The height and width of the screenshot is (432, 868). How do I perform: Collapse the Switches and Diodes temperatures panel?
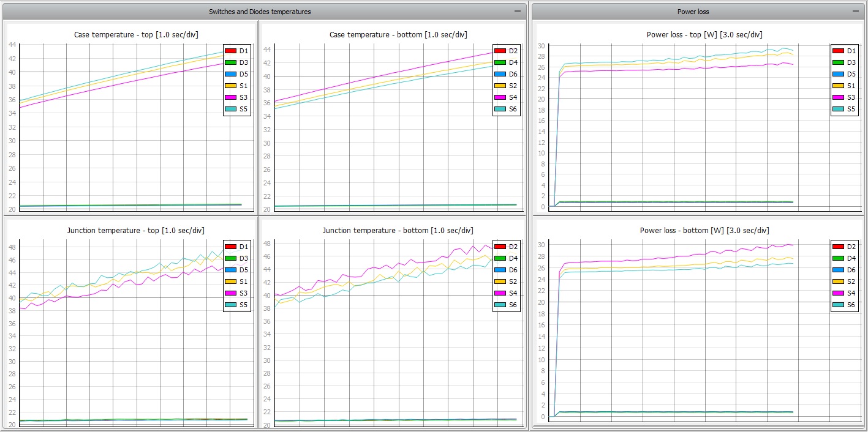(518, 11)
